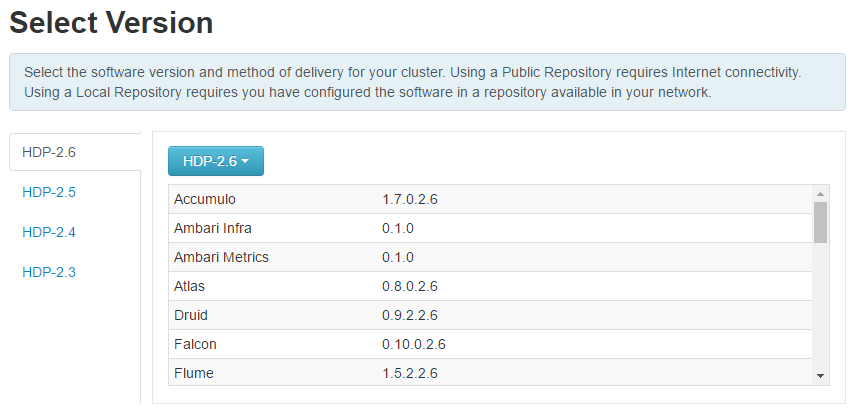Click the scrollbar thumb in services list
The height and width of the screenshot is (409, 852).
pos(820,223)
